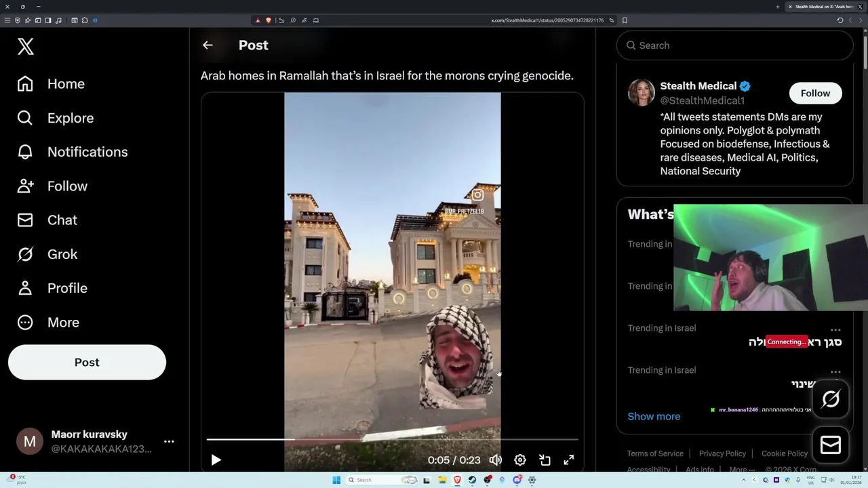The image size is (868, 488).
Task: Open Grok from the sidebar
Action: click(47, 254)
